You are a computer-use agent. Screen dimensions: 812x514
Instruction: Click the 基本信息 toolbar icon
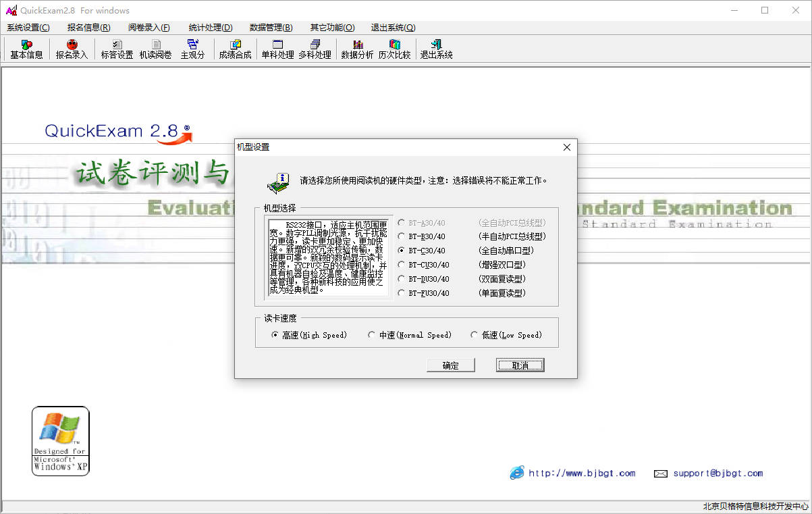pos(26,49)
